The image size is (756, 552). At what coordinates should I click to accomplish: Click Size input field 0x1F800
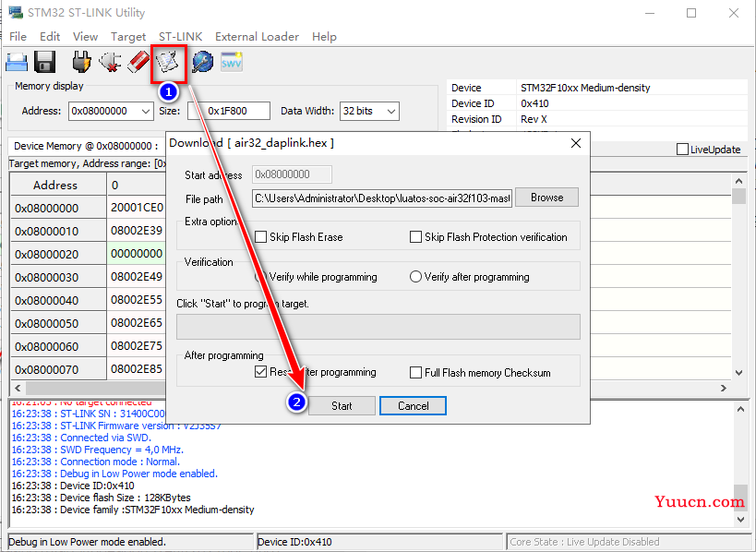pyautogui.click(x=229, y=111)
